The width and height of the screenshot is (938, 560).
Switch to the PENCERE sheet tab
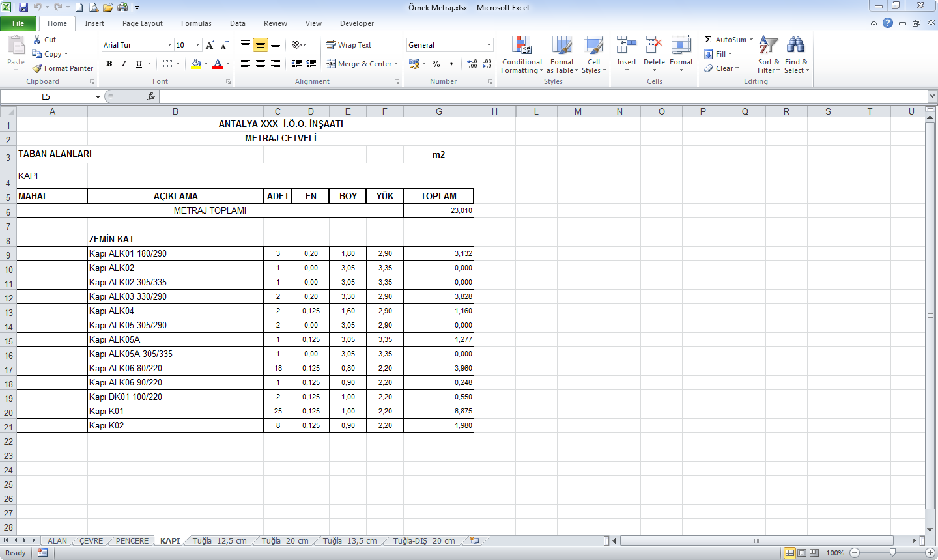coord(132,540)
